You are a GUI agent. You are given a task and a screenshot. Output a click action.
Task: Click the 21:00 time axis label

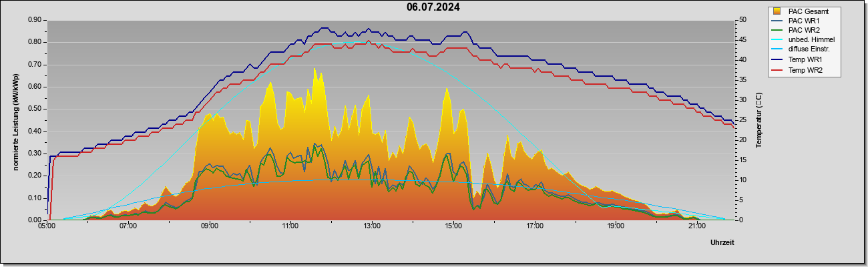tap(696, 226)
